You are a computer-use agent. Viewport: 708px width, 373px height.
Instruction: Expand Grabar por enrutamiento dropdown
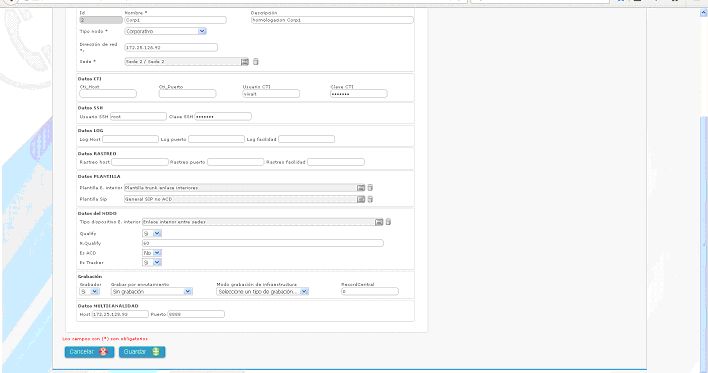click(x=152, y=292)
